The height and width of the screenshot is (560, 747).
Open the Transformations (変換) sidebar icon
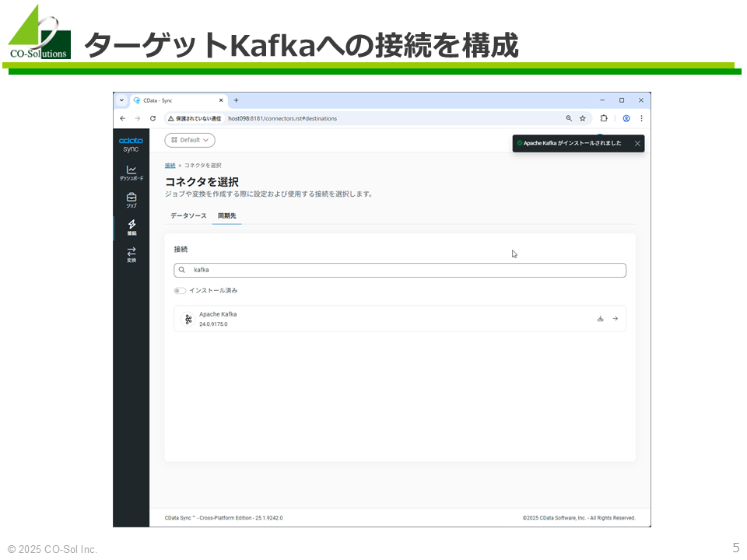point(132,254)
